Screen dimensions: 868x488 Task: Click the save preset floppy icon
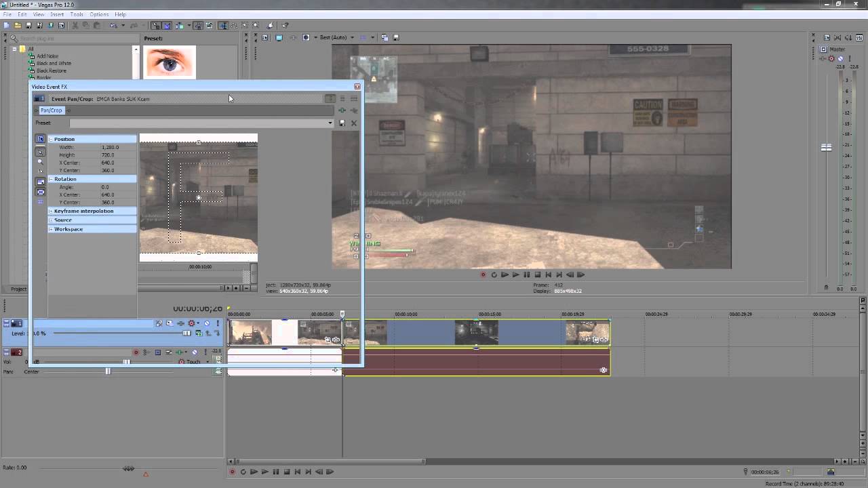tap(342, 123)
